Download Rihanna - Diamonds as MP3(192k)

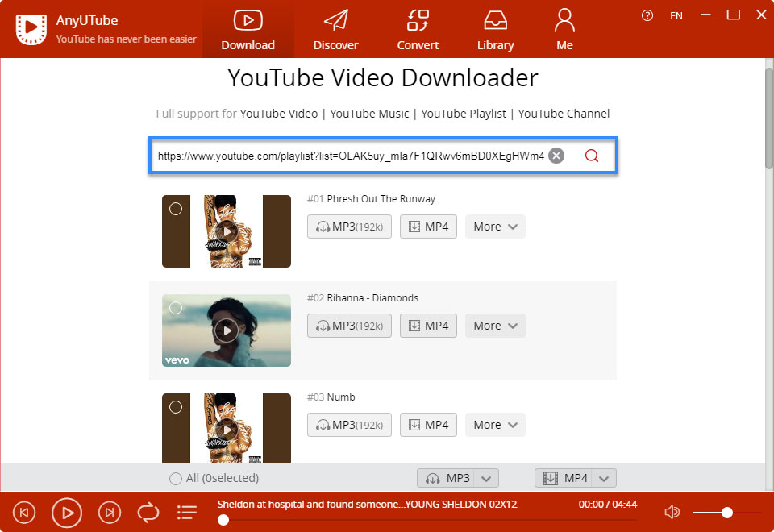pos(349,326)
